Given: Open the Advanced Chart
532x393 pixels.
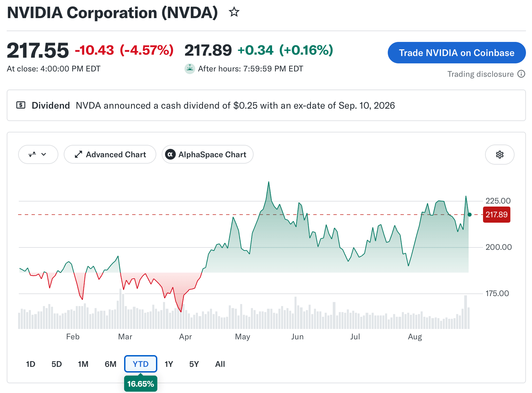Looking at the screenshot, I should point(110,155).
